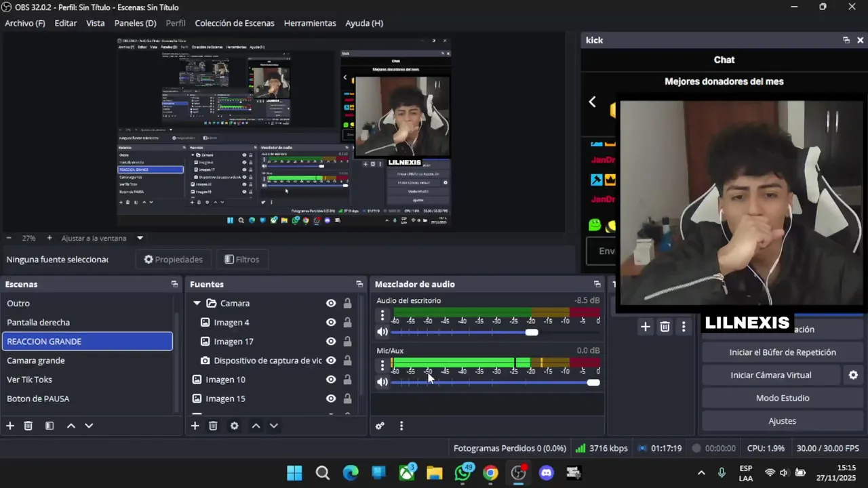
Task: Open Discord from the taskbar
Action: click(x=546, y=472)
